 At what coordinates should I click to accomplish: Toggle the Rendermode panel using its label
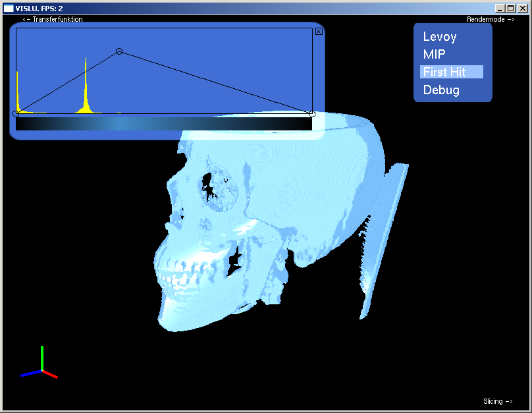490,19
